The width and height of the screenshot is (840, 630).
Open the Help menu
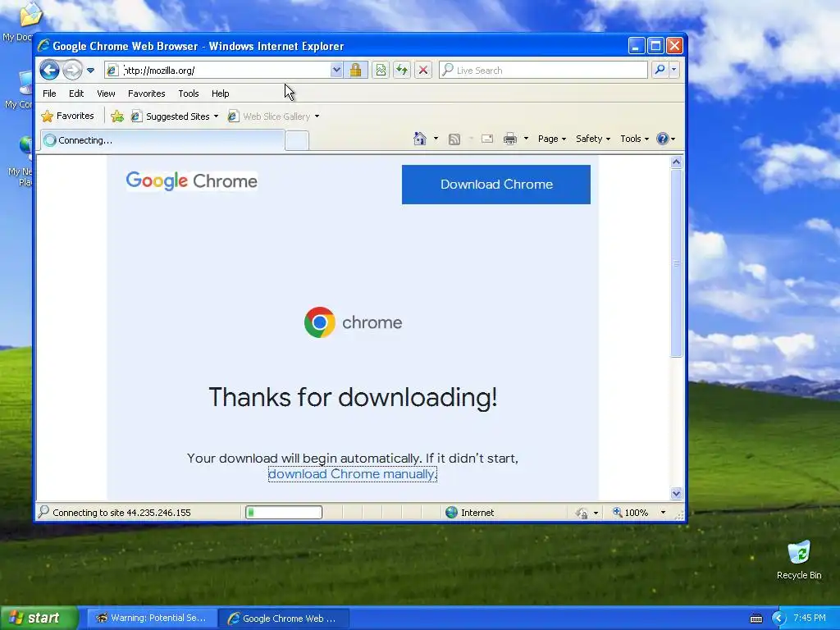(220, 94)
